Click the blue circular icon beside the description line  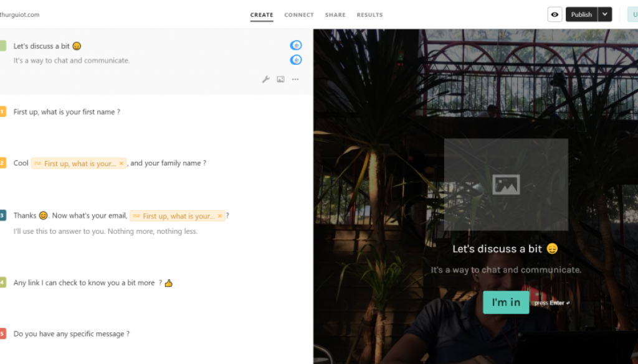[296, 60]
